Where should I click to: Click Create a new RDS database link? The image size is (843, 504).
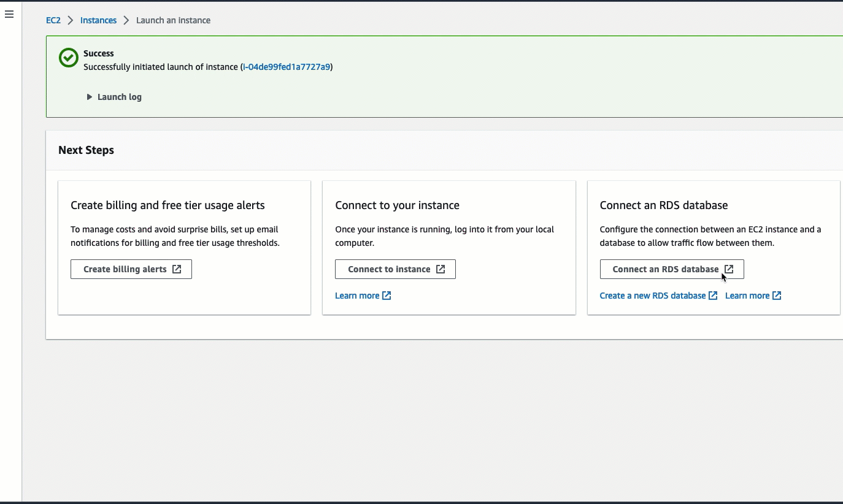(x=652, y=296)
